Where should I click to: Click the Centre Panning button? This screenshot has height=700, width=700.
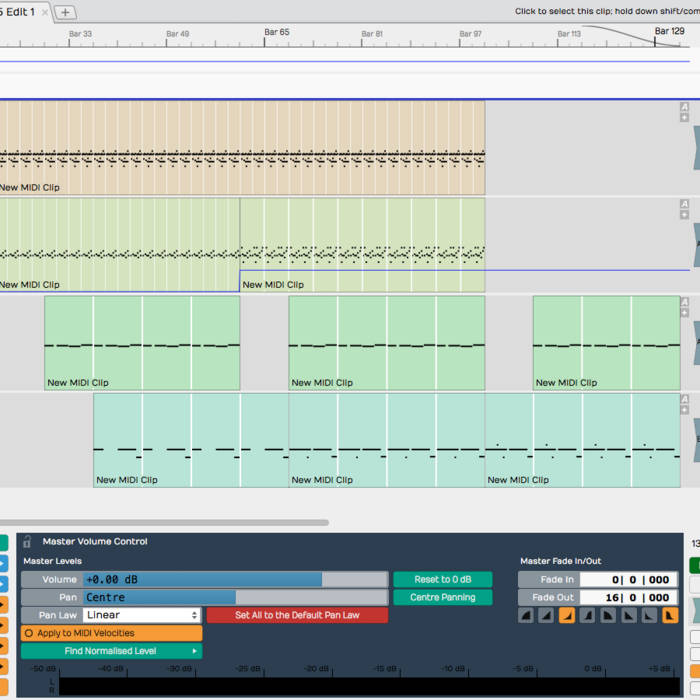[x=442, y=597]
